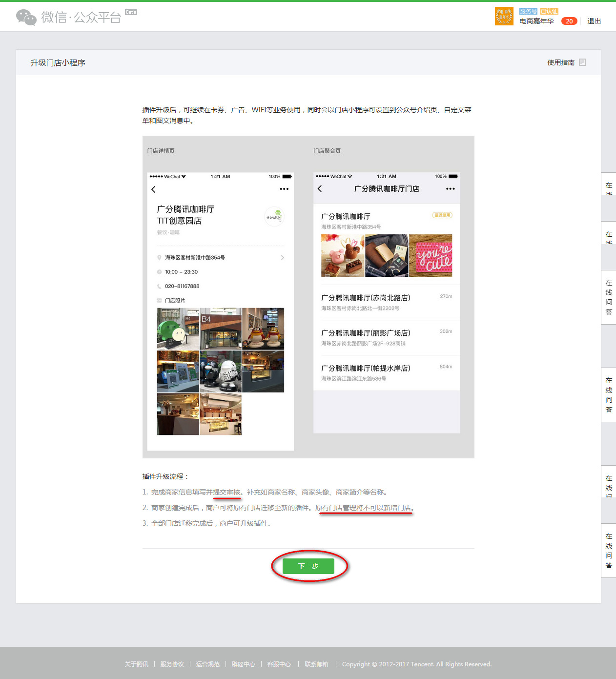Screen dimensions: 616x679
Task: Open the 服务协议 footer link
Action: (x=172, y=664)
